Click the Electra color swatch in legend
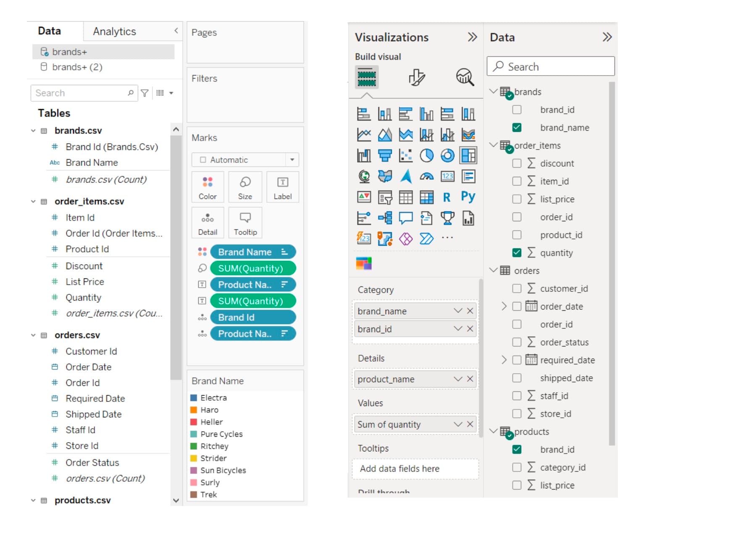756x540 pixels. (194, 398)
